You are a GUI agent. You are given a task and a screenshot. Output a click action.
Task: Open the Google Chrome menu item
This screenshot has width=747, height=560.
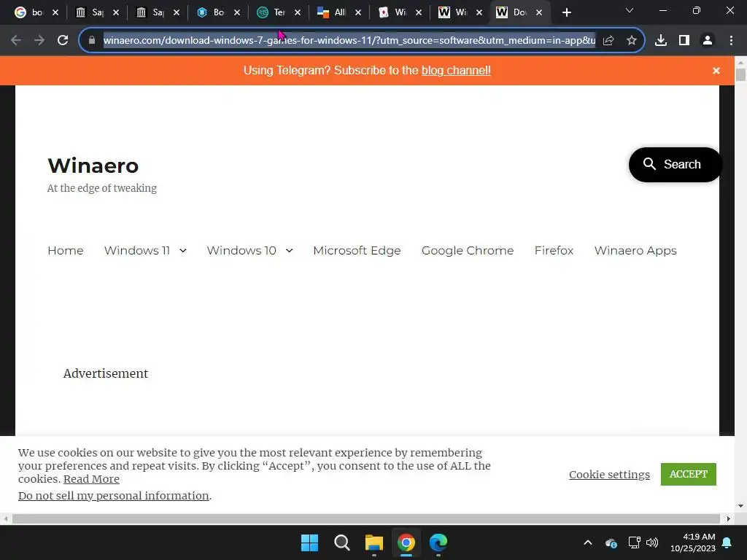[468, 251]
